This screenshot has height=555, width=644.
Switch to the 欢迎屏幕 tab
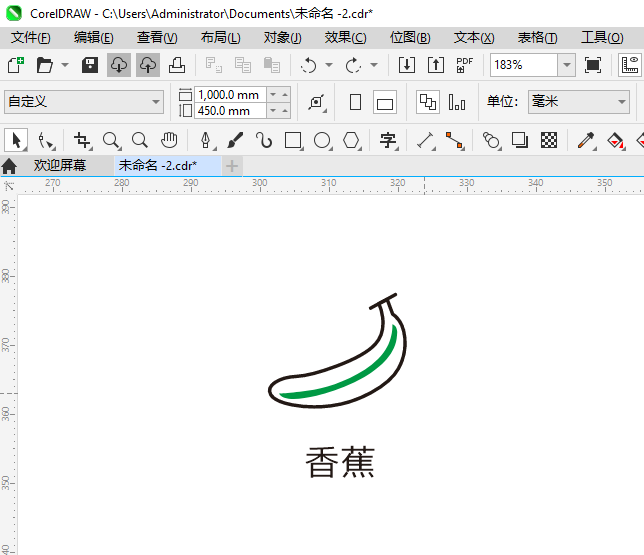click(x=60, y=166)
